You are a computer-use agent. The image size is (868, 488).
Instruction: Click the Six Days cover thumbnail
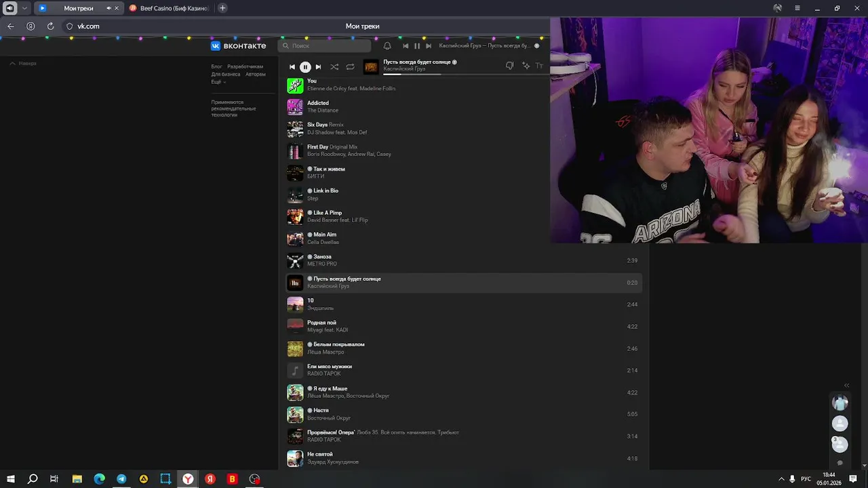coord(295,129)
